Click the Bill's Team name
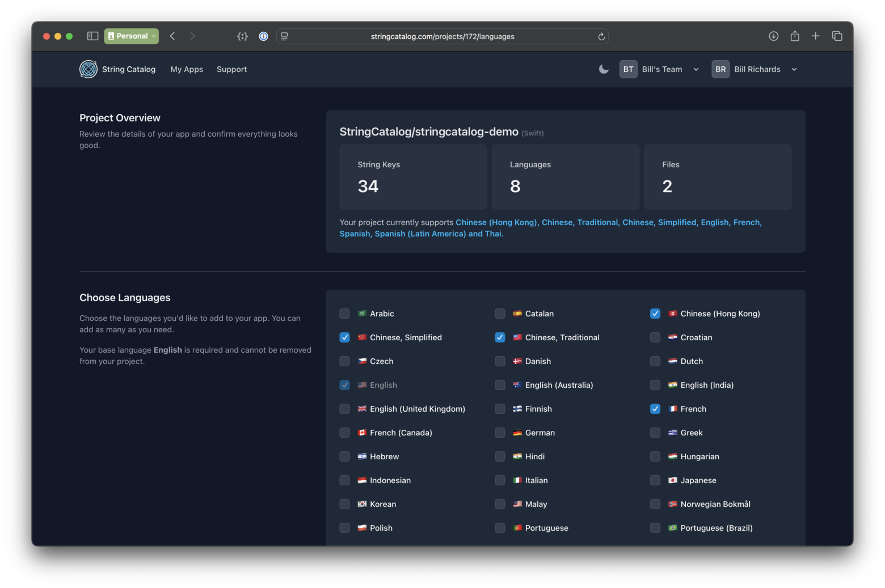Viewport: 885px width, 588px height. click(x=662, y=69)
